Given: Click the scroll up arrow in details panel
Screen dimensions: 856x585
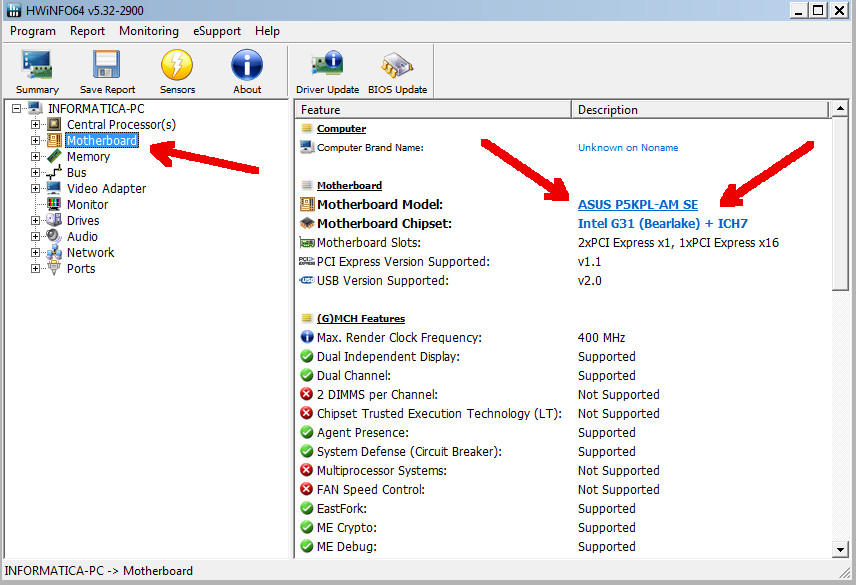Looking at the screenshot, I should (840, 109).
